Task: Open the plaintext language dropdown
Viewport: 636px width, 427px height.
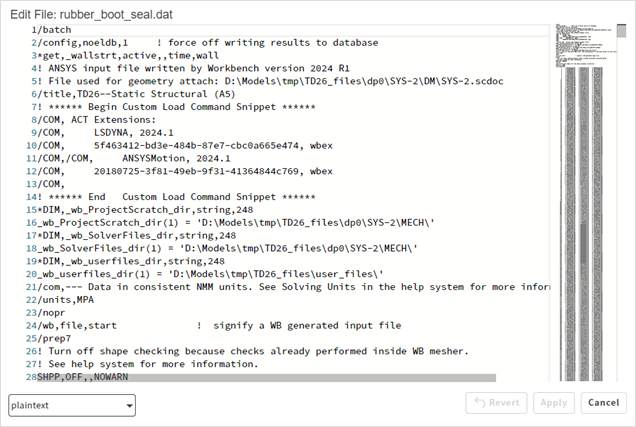Action: click(72, 405)
